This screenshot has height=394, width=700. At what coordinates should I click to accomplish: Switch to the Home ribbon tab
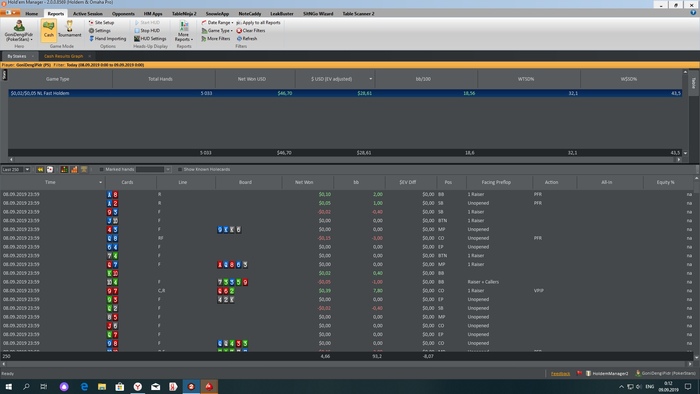[x=32, y=13]
